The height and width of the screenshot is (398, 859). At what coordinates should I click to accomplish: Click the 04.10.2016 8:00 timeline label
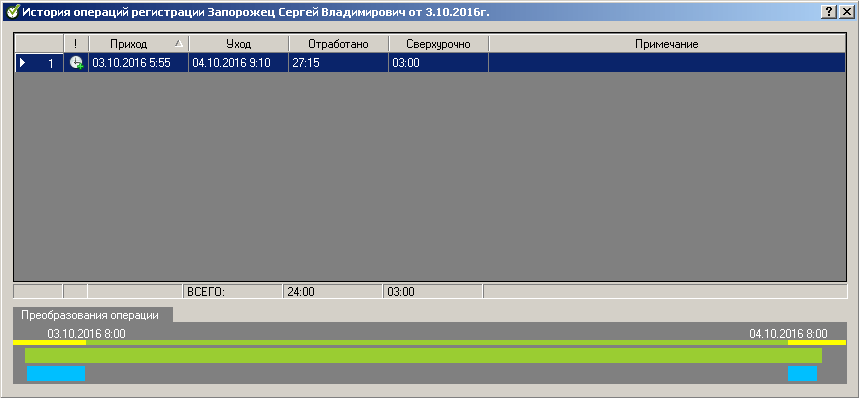coord(788,333)
